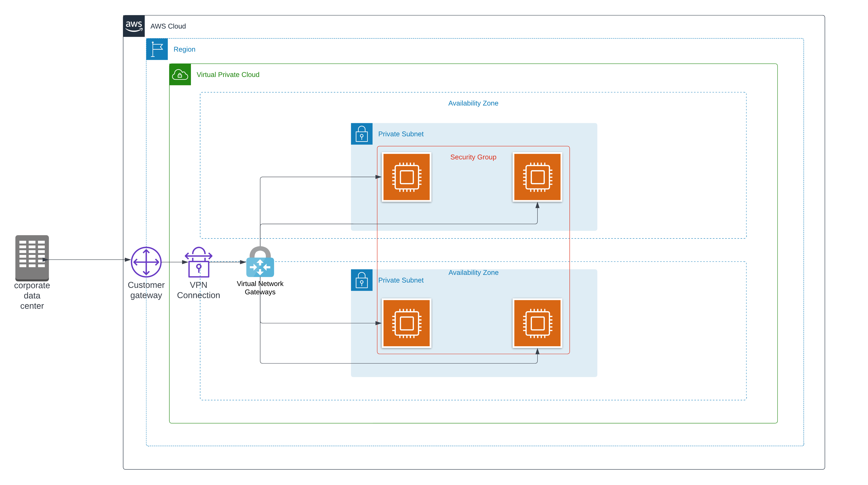Select the upper Private Subnet lock icon

tap(362, 134)
